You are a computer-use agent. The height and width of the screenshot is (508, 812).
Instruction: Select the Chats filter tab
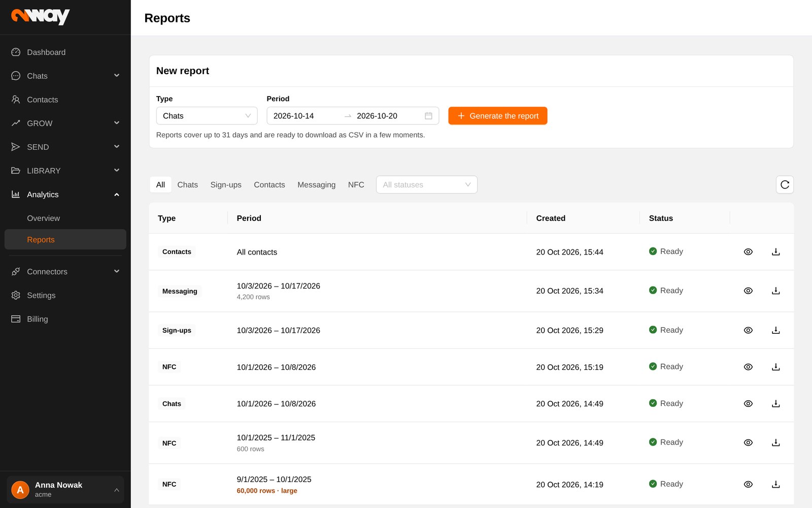(x=187, y=185)
